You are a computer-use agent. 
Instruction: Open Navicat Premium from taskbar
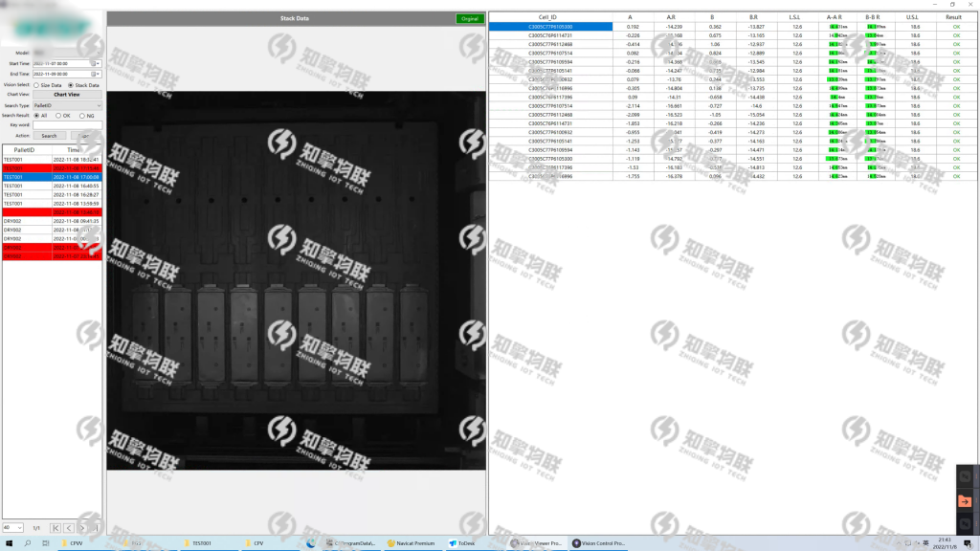click(x=412, y=543)
